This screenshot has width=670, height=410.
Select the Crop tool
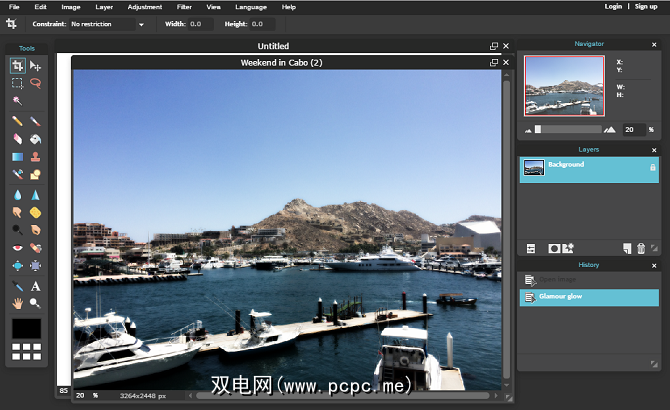click(18, 65)
